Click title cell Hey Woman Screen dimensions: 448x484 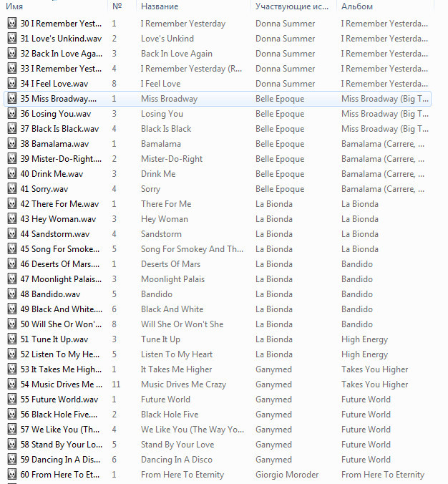165,219
